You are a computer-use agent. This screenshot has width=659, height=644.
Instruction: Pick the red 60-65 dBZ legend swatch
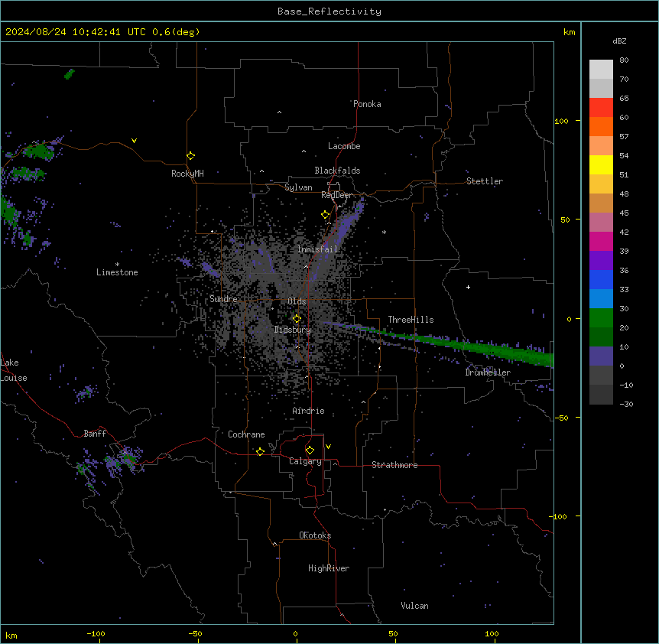point(601,108)
